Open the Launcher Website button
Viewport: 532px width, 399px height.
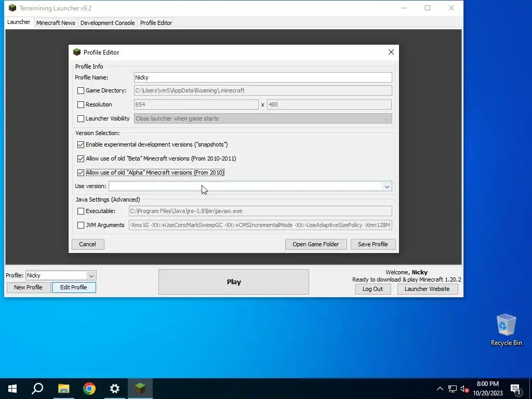(x=427, y=289)
